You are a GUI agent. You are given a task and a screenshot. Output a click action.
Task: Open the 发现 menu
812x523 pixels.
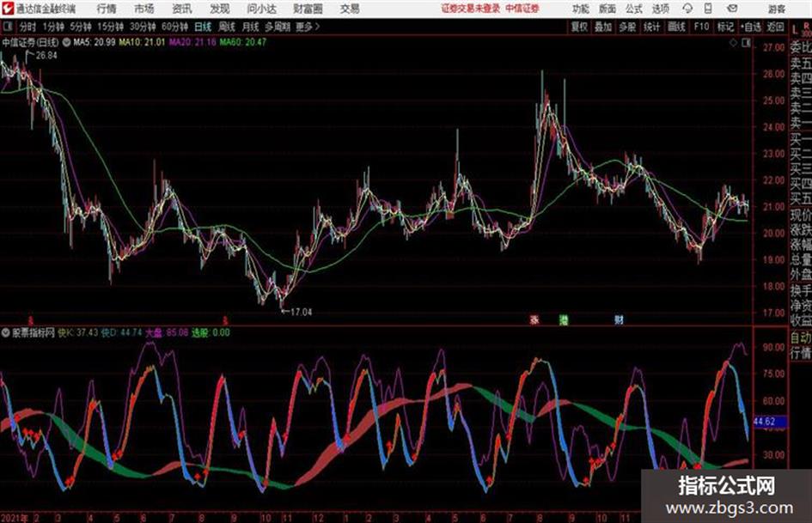coord(220,9)
